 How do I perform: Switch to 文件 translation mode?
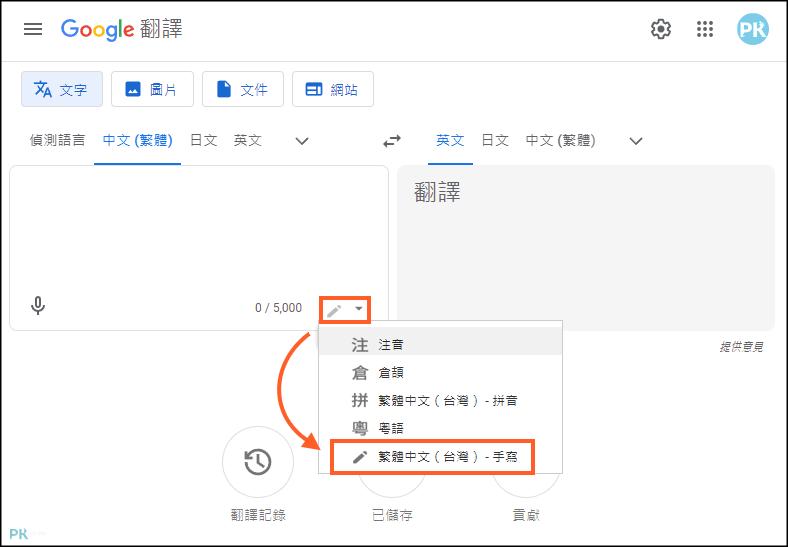pos(243,89)
